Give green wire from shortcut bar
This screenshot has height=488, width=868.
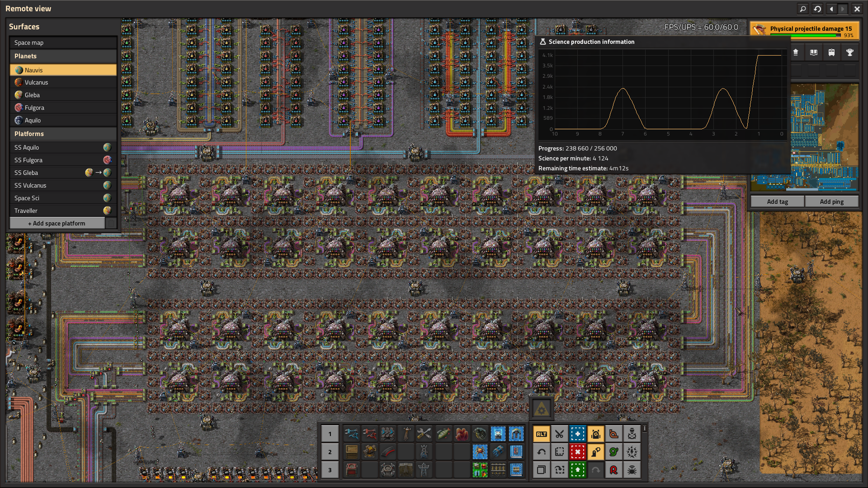(613, 452)
